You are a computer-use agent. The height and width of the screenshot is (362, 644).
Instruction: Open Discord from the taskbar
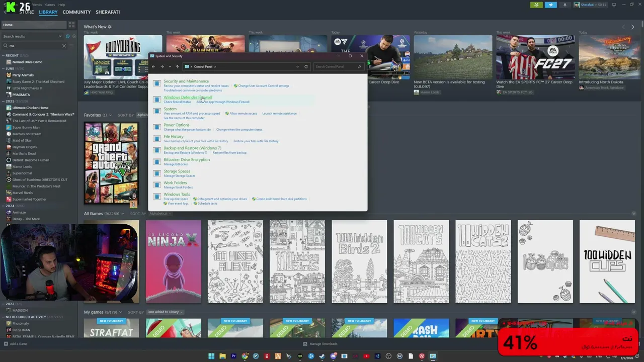tap(333, 356)
